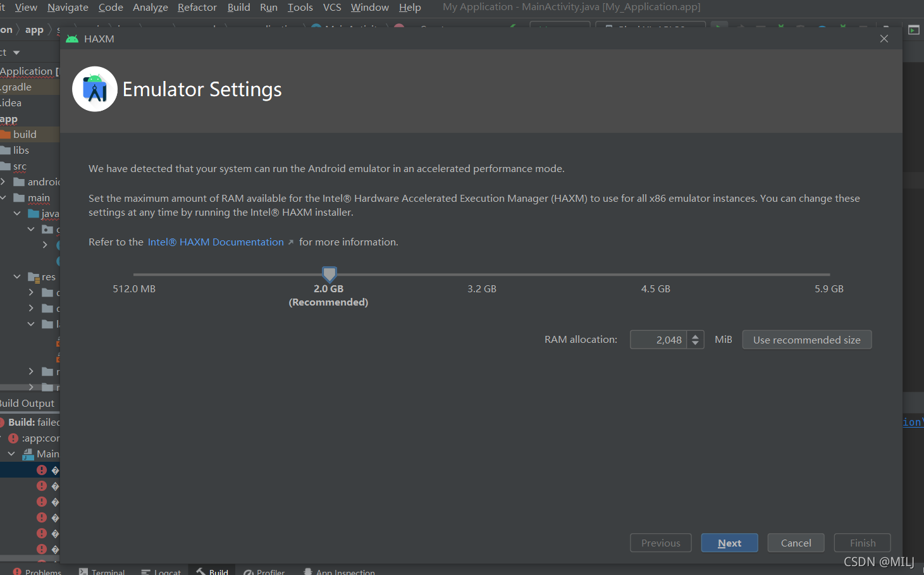This screenshot has width=924, height=575.
Task: Click the RAM slider thumb at 2.0 GB
Action: (330, 274)
